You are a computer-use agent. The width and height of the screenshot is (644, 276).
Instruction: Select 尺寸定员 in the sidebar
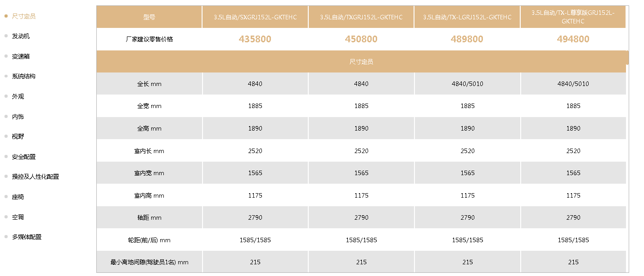tap(24, 16)
